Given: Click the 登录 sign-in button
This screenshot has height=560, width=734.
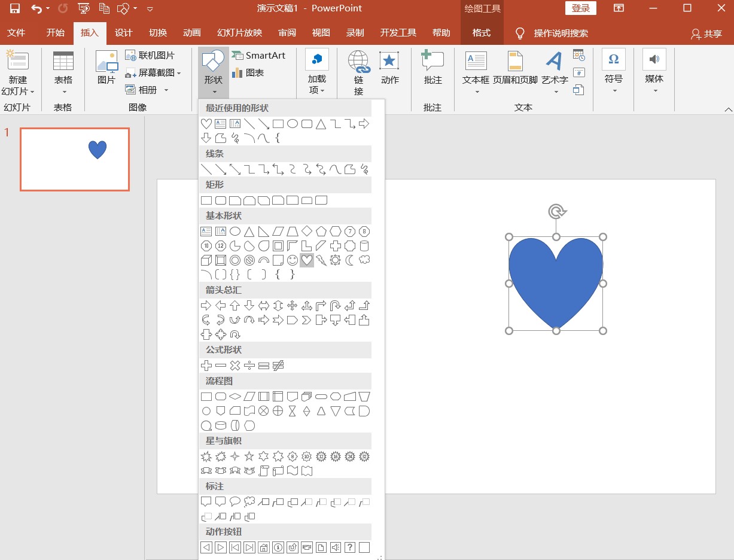Looking at the screenshot, I should (x=580, y=8).
